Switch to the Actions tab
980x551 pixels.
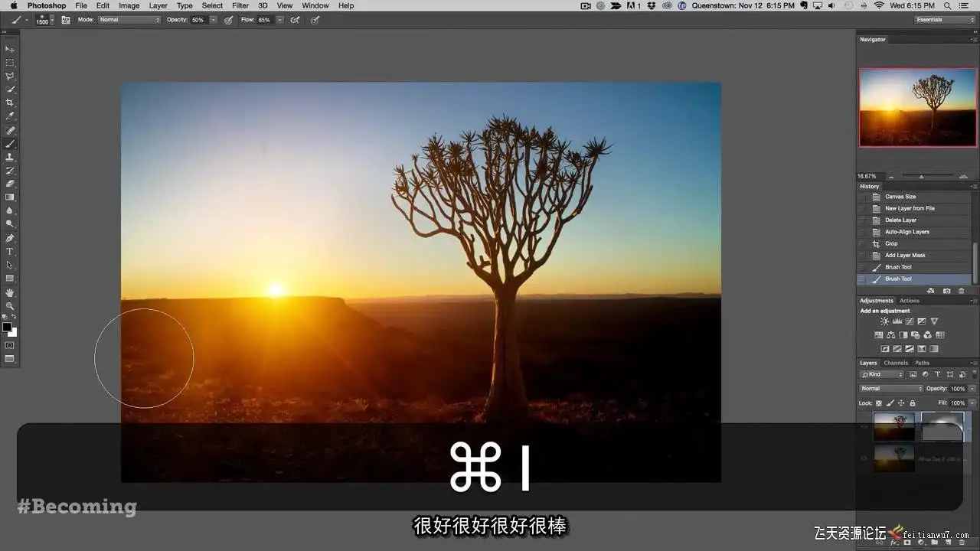pyautogui.click(x=910, y=301)
